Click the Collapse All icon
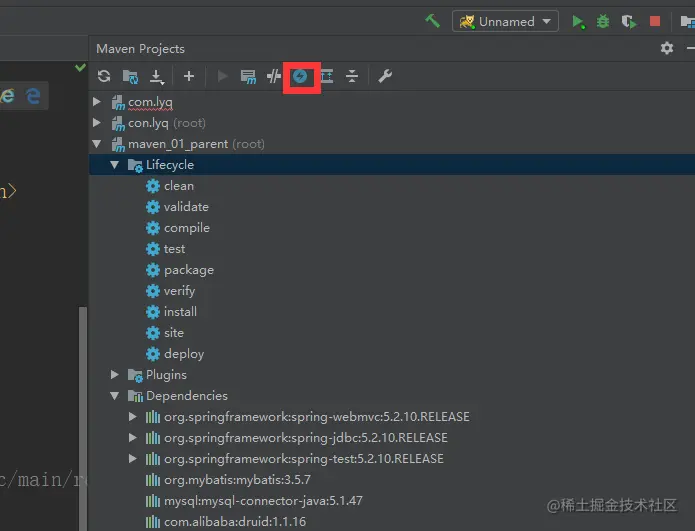 352,76
